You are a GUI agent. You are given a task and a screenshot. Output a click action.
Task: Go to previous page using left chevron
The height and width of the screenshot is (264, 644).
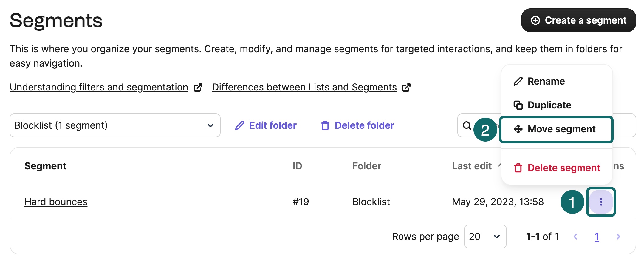coord(575,237)
